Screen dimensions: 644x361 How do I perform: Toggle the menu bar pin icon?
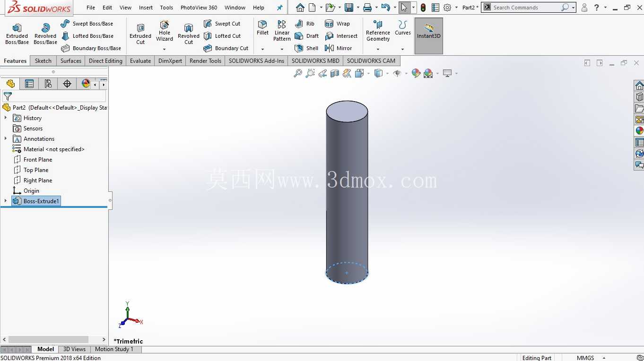pyautogui.click(x=279, y=8)
